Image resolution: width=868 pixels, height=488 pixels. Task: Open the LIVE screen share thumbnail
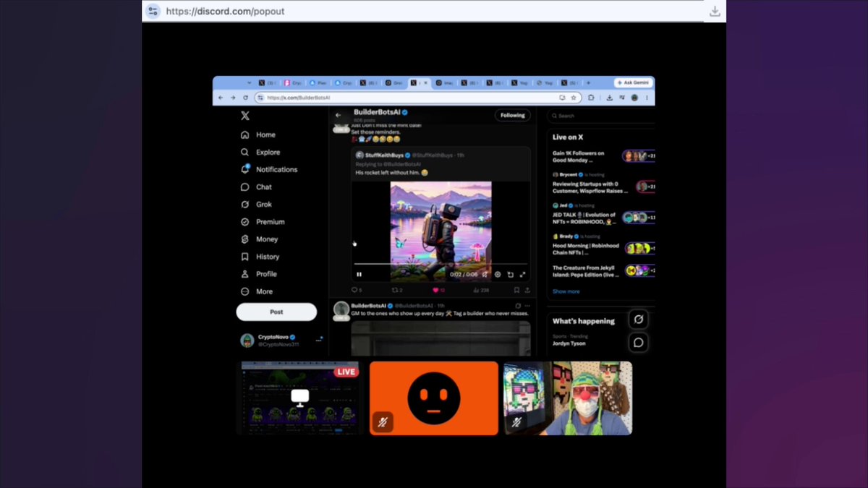point(299,398)
